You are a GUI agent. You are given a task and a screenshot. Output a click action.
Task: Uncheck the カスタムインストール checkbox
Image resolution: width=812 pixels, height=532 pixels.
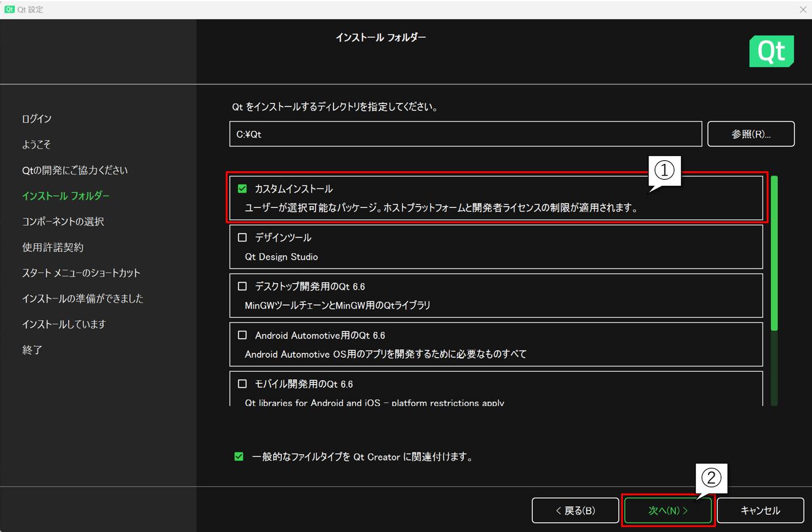[x=242, y=189]
